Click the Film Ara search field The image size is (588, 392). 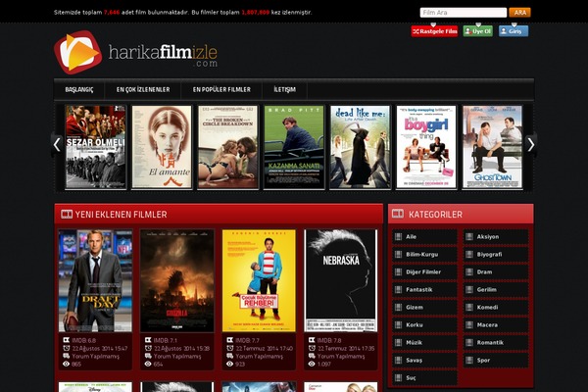click(x=464, y=13)
